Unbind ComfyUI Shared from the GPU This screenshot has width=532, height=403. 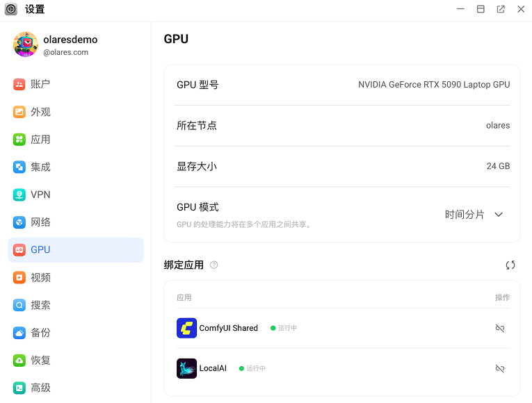click(x=500, y=328)
